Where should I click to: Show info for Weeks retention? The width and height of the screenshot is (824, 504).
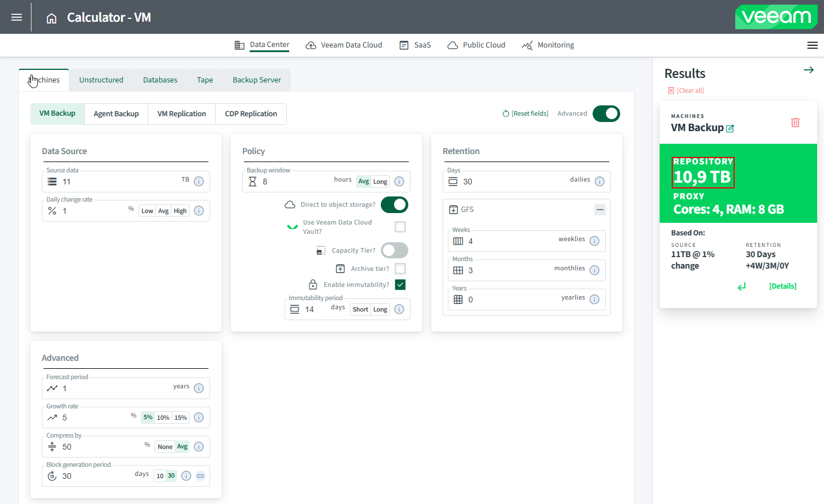click(594, 241)
